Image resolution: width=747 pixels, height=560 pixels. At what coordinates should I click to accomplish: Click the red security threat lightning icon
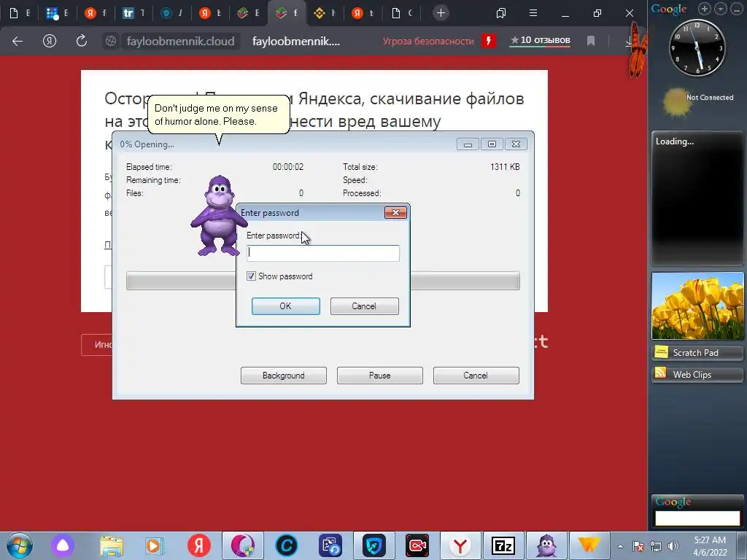488,41
